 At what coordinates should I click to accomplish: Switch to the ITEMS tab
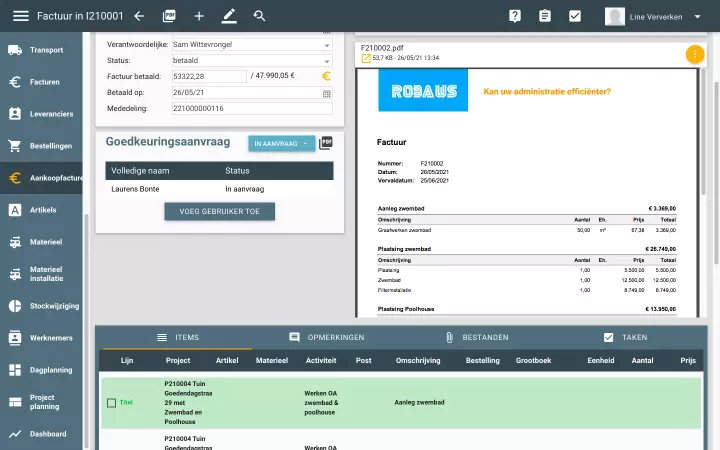pyautogui.click(x=178, y=338)
